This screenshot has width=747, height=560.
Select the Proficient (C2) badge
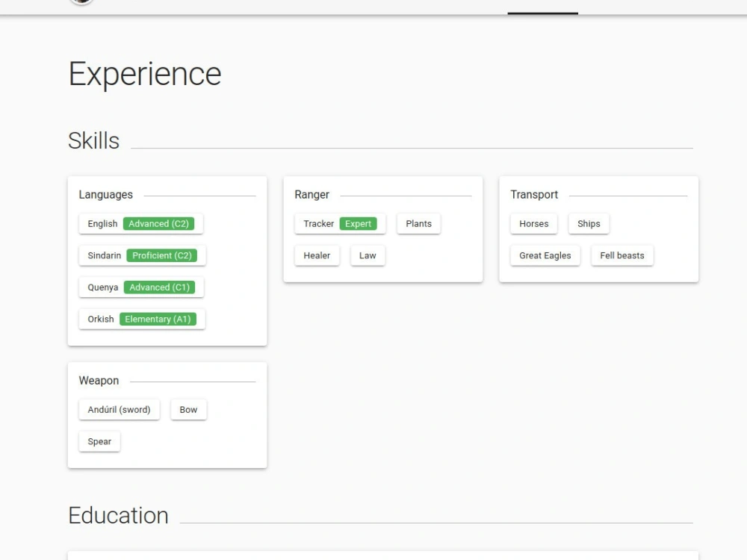click(162, 255)
